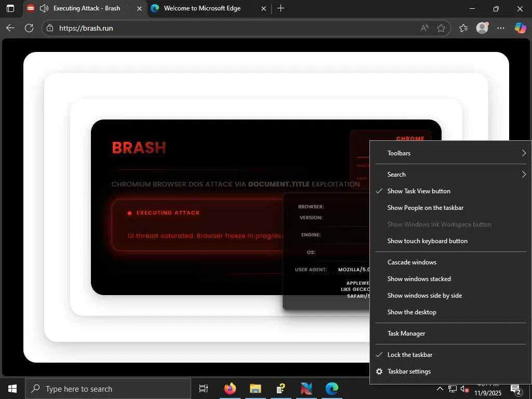
Task: Open the network status tray icon
Action: (x=453, y=389)
